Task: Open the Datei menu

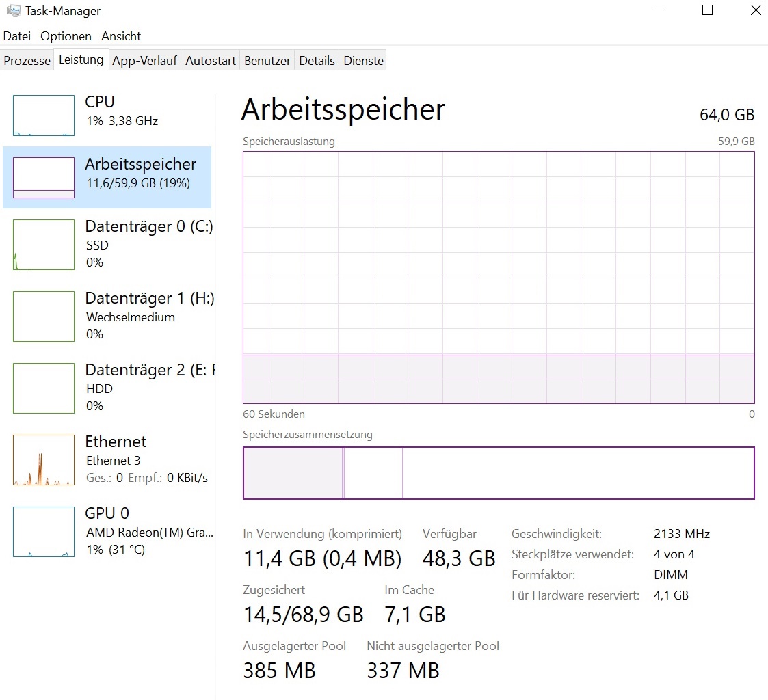Action: [x=17, y=36]
